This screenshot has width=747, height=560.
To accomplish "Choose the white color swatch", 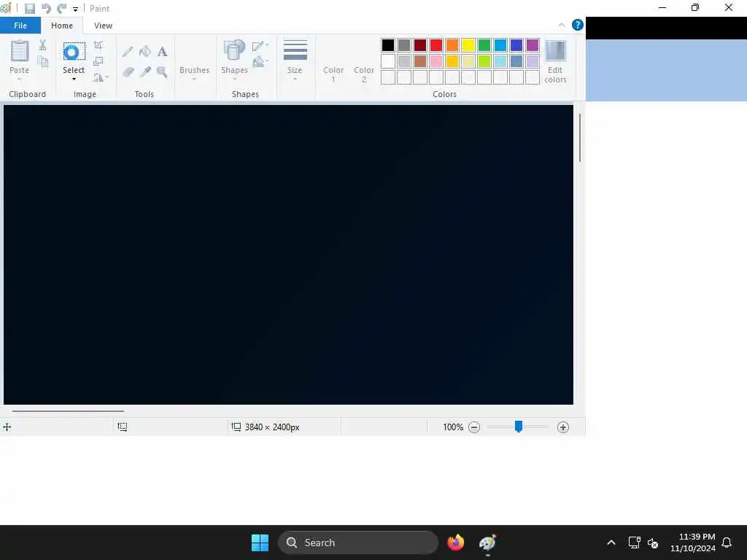I will coord(388,61).
